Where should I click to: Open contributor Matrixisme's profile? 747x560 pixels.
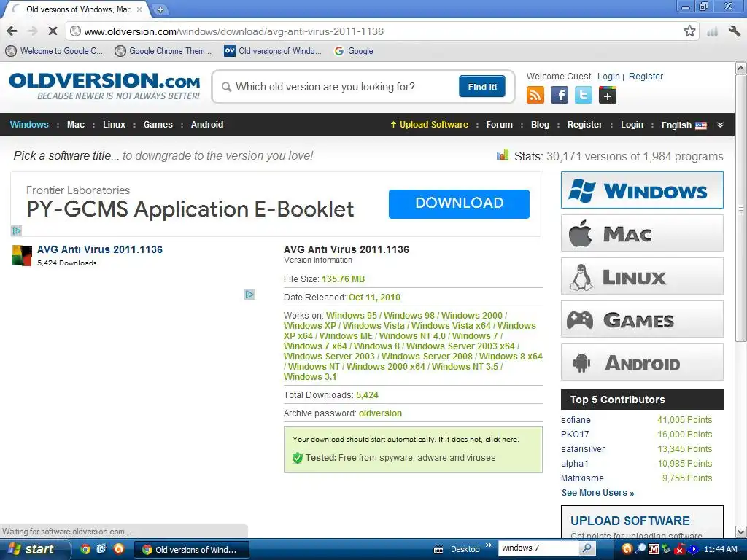click(x=582, y=478)
